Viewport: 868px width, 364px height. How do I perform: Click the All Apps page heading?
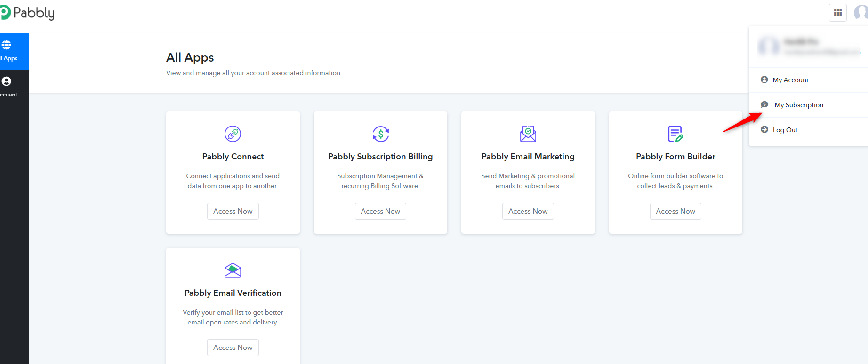coord(190,57)
